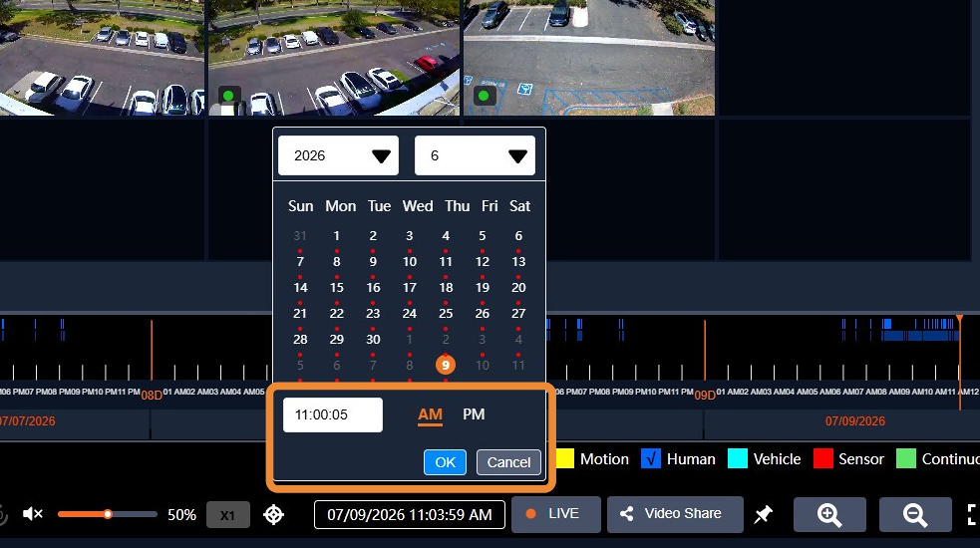The image size is (980, 548).
Task: Toggle the Vehicle cyan filter box
Action: click(x=738, y=458)
